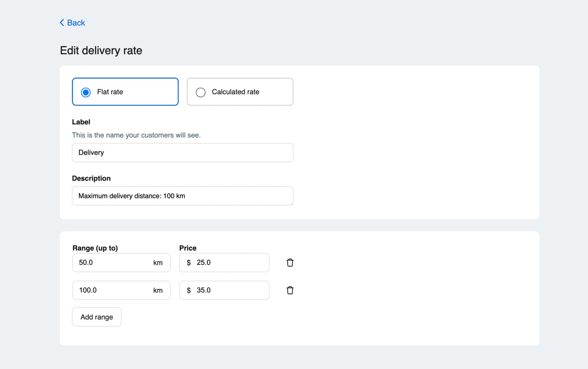Click the Calculated rate card

[x=240, y=92]
